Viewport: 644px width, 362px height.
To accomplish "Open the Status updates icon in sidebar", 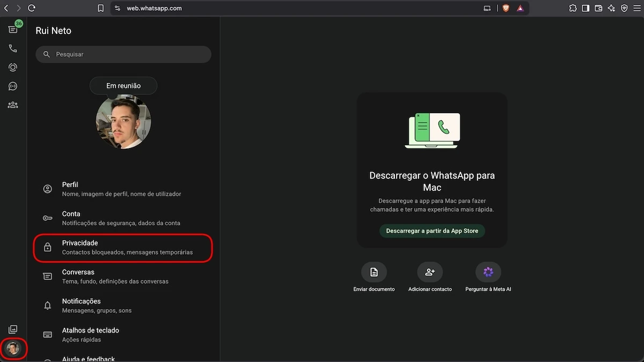I will point(13,68).
